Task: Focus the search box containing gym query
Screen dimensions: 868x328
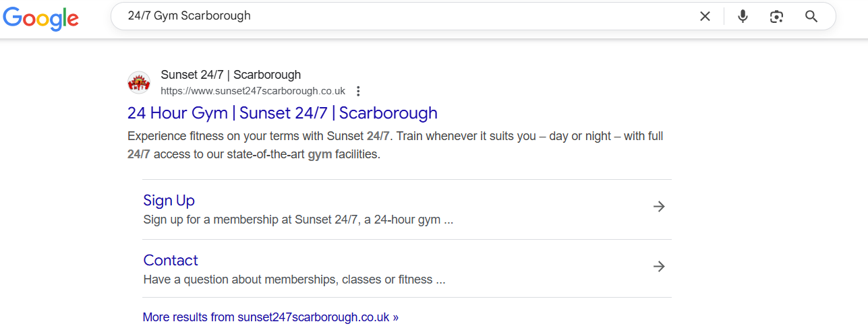Action: pos(405,16)
